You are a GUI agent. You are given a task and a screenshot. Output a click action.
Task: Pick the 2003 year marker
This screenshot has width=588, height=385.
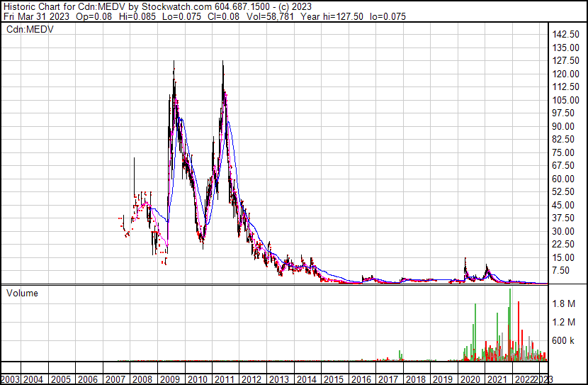10,379
